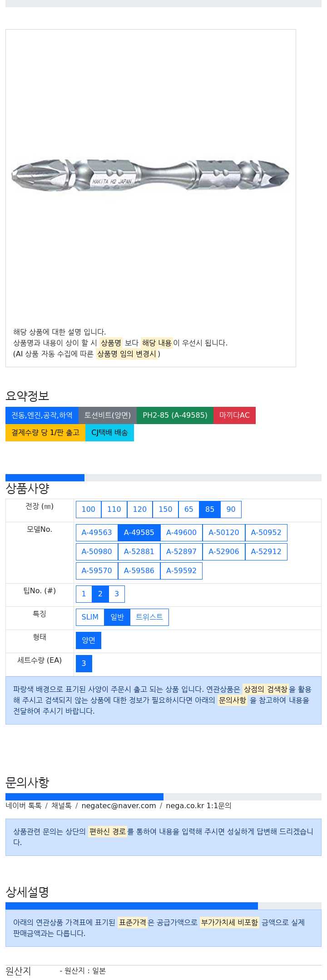
Task: Select the 트위스트 feature option
Action: (x=149, y=617)
